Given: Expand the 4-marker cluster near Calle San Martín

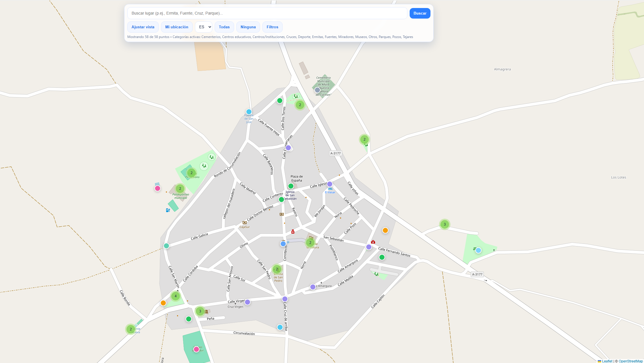Looking at the screenshot, I should [175, 296].
